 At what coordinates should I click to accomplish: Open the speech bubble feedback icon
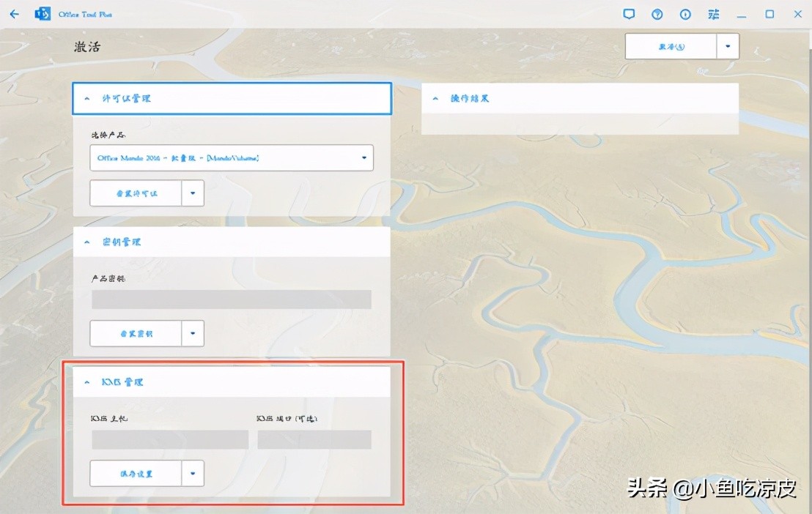coord(629,15)
